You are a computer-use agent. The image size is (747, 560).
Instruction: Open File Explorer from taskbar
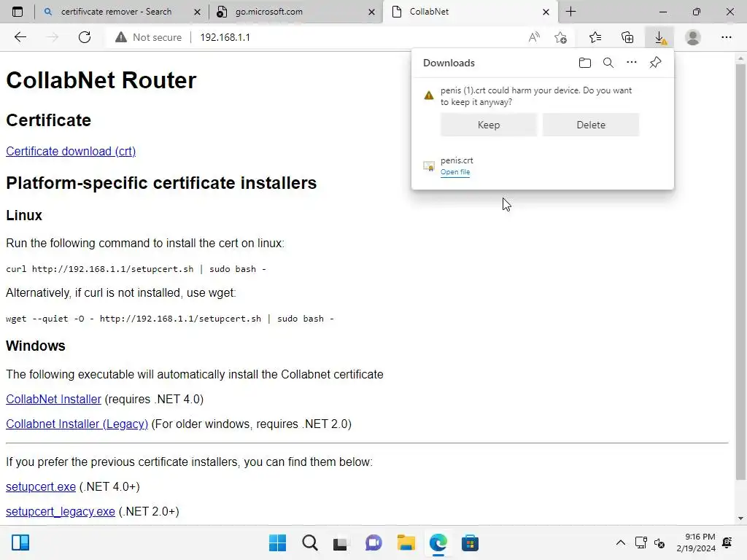[406, 542]
